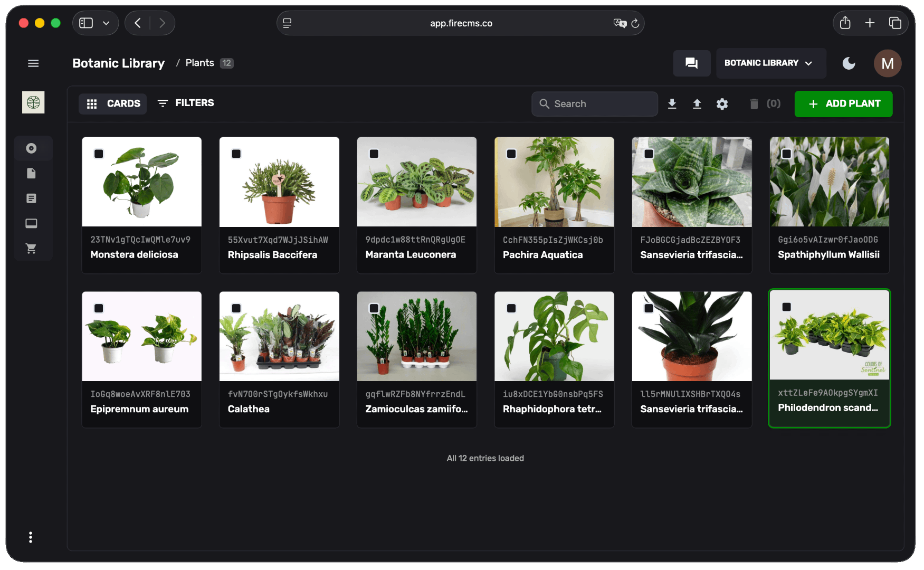Open the CARDS view mode selector

(113, 104)
